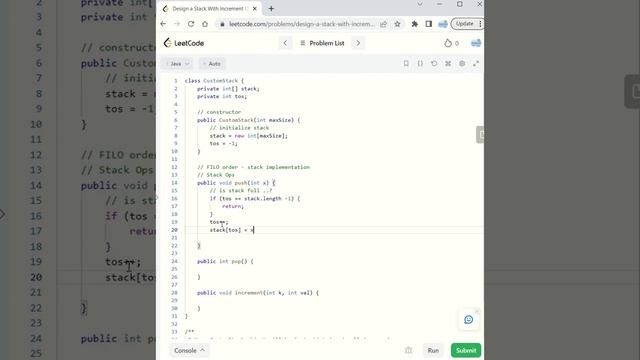Reload the page
Image resolution: width=640 pixels, height=360 pixels.
[191, 24]
